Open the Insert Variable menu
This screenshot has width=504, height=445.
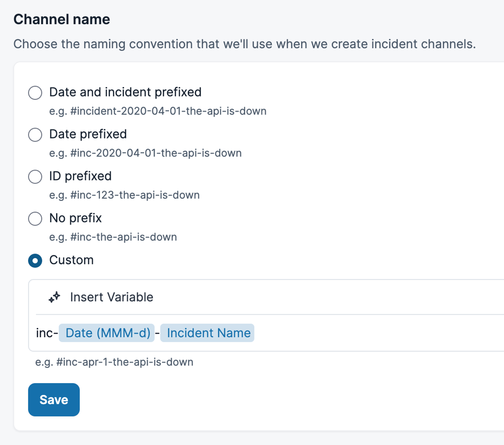[111, 297]
